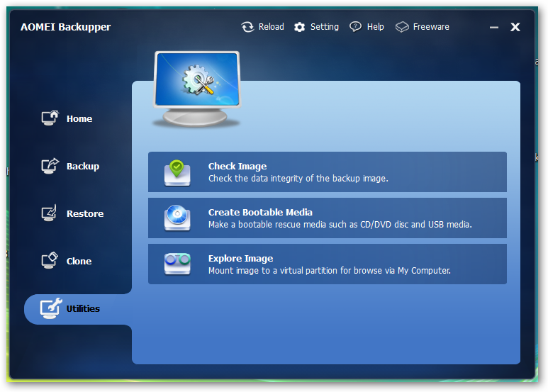Click the Setting gear icon

tap(299, 27)
